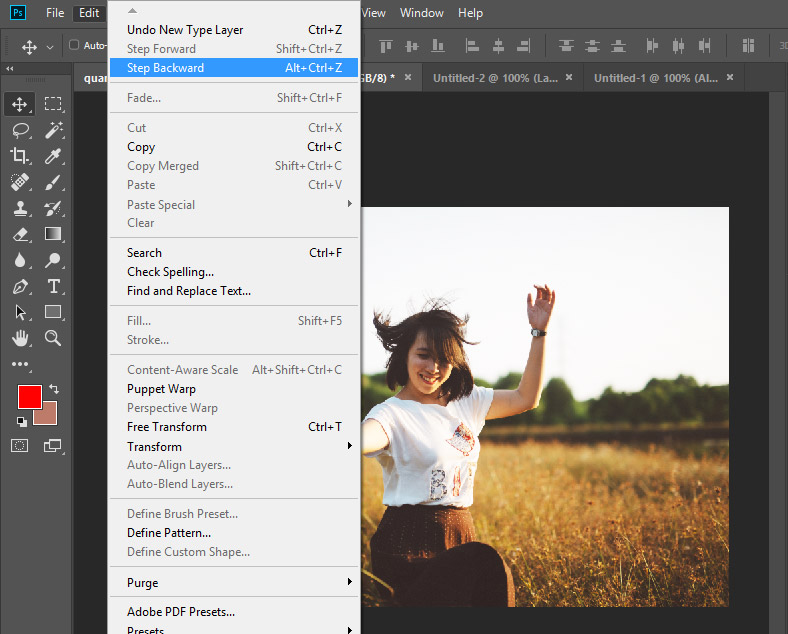788x634 pixels.
Task: Close the Untitled-1 document tab
Action: pyautogui.click(x=730, y=77)
